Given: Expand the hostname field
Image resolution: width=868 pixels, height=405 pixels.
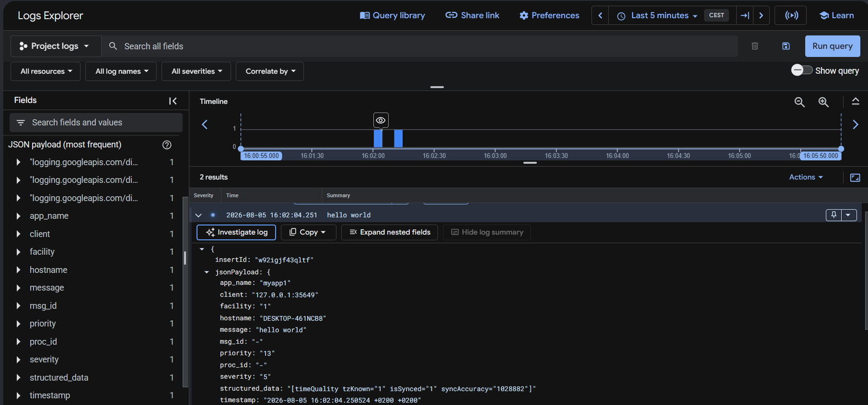Looking at the screenshot, I should click(19, 270).
